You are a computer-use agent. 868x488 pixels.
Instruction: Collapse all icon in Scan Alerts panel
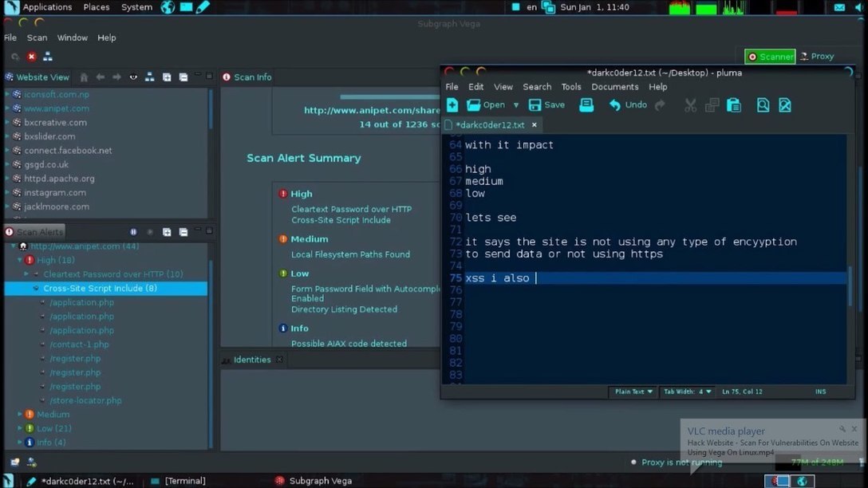click(x=183, y=232)
